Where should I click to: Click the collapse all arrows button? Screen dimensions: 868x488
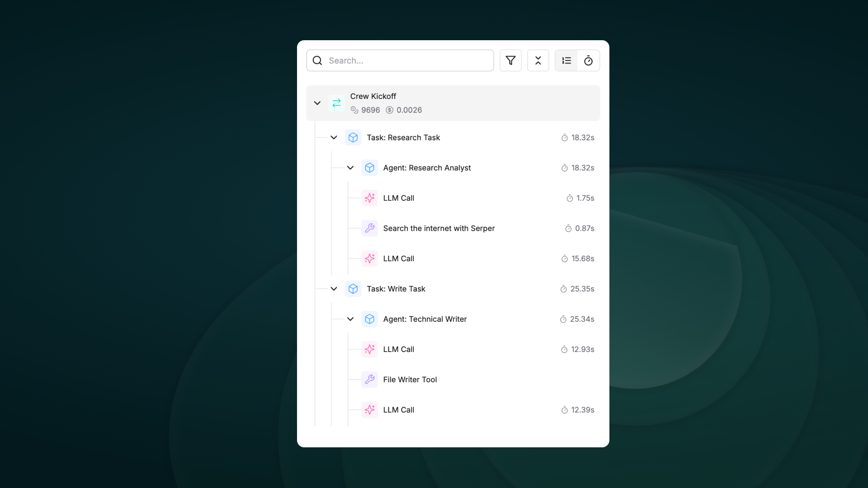point(538,61)
